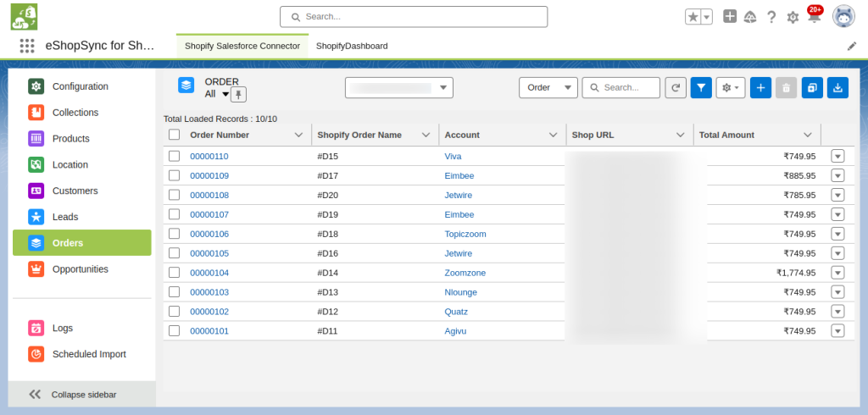This screenshot has width=868, height=415.
Task: Click the disabled delete trash icon
Action: coord(786,87)
